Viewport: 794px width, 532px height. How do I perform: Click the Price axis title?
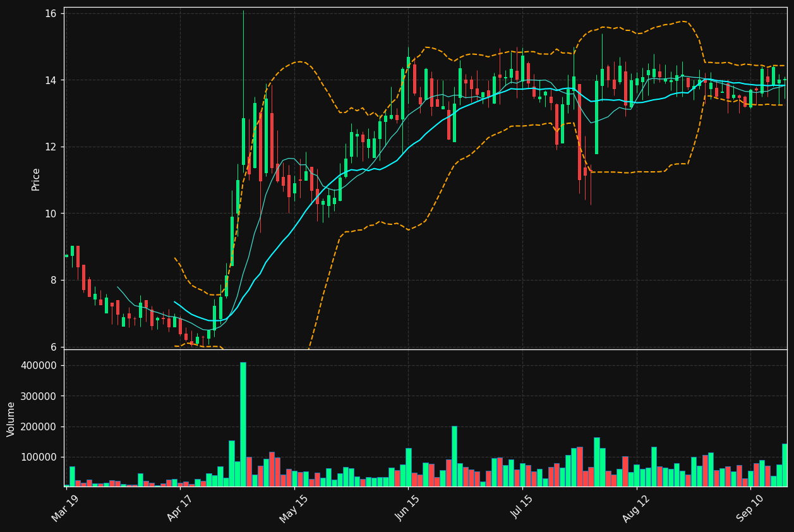click(x=36, y=179)
